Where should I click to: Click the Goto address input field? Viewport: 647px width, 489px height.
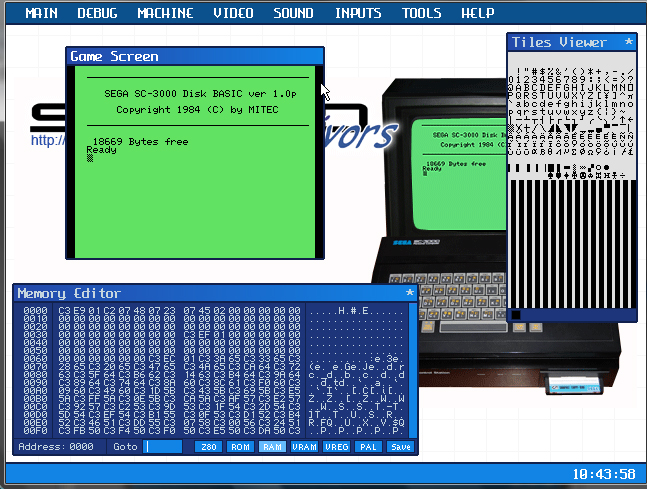click(163, 446)
